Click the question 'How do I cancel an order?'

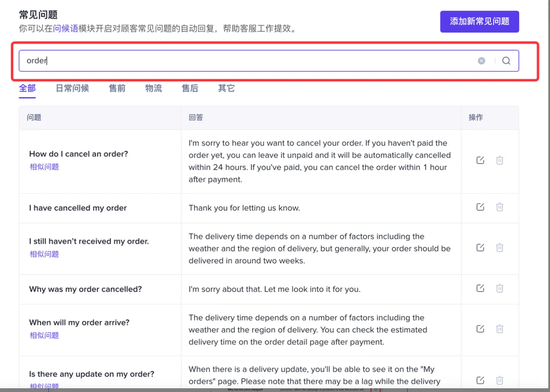pos(79,154)
